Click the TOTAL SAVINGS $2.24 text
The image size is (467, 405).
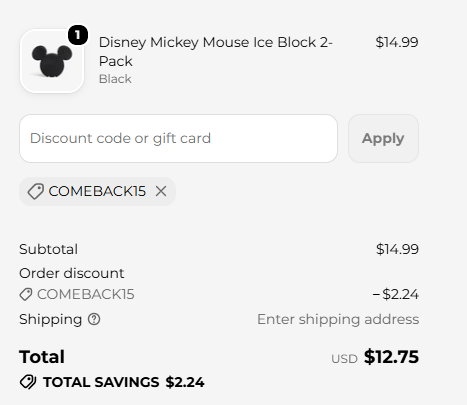124,382
